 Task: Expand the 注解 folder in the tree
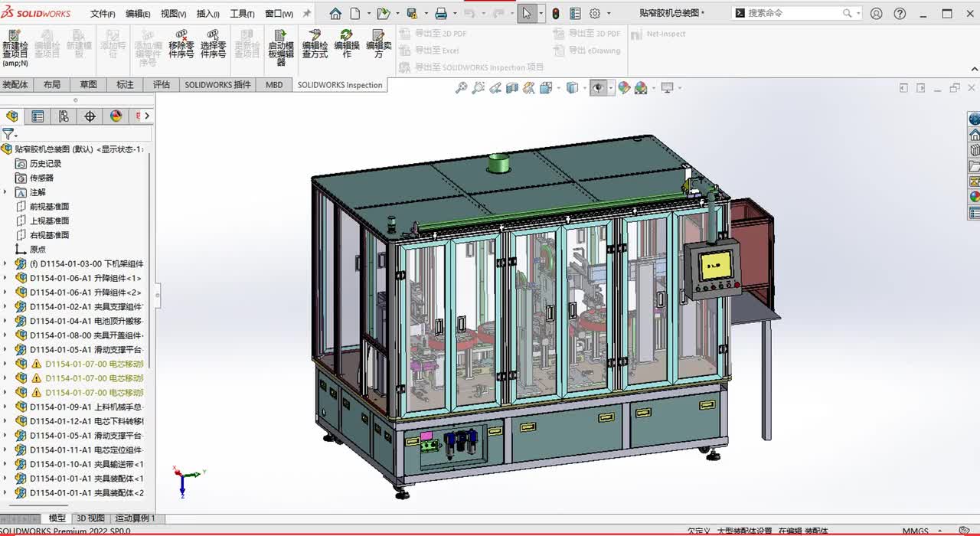click(x=5, y=192)
